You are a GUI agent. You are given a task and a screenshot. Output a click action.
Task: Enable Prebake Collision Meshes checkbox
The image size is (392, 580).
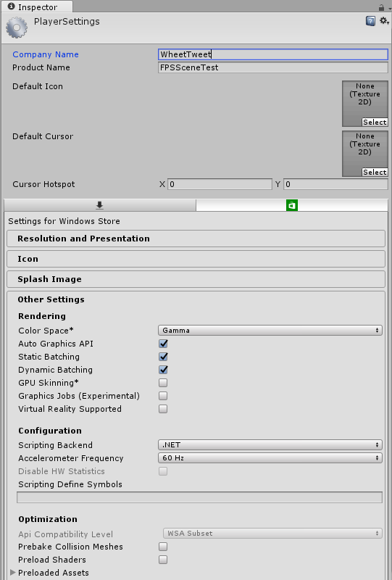[163, 547]
